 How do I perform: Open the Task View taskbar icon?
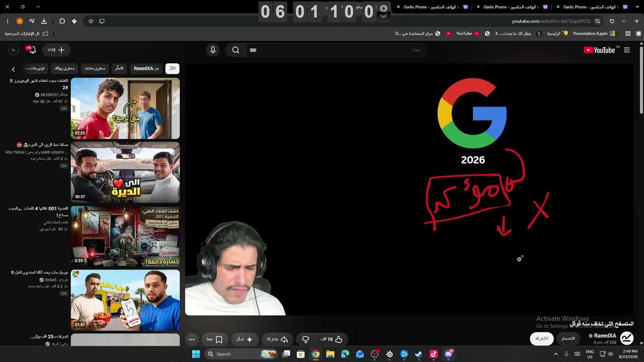point(286,354)
